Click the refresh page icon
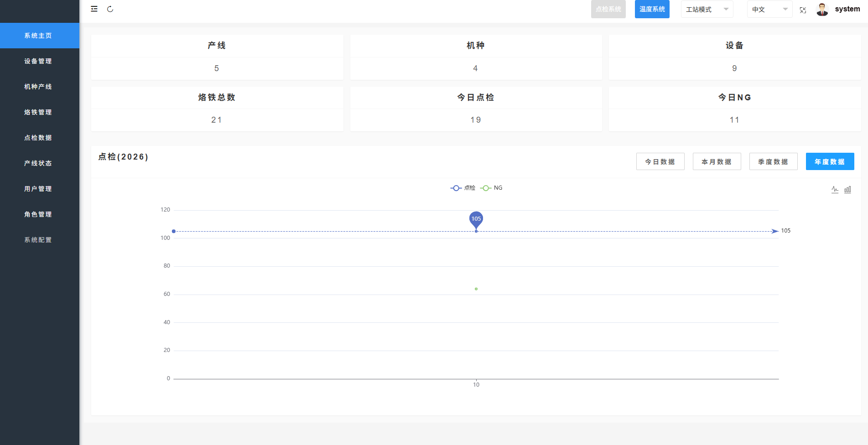This screenshot has width=868, height=445. (110, 9)
